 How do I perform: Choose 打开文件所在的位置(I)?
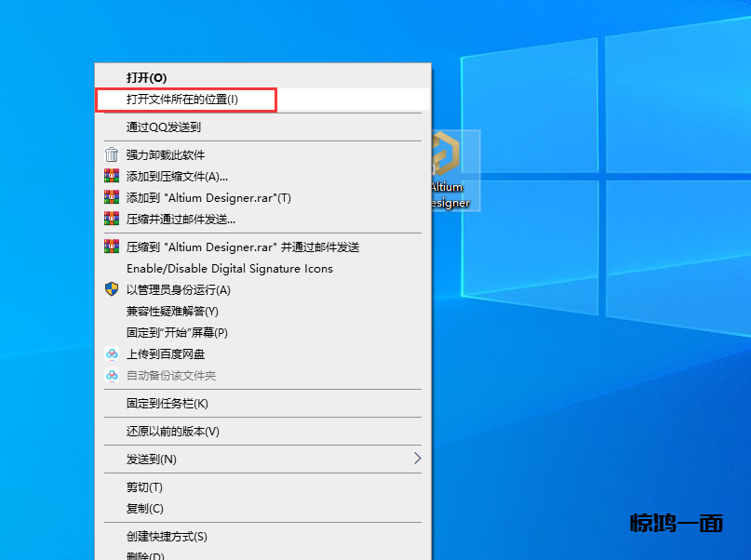182,100
